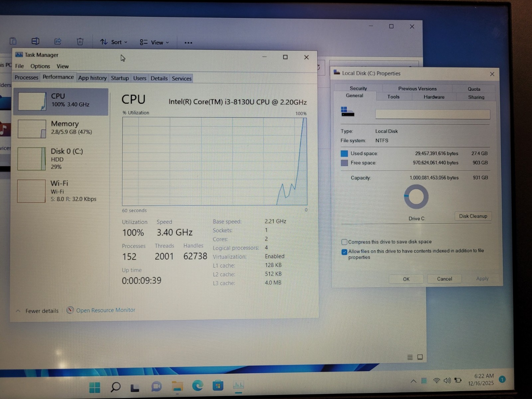
Task: Open the Security tab in Properties
Action: click(x=358, y=88)
